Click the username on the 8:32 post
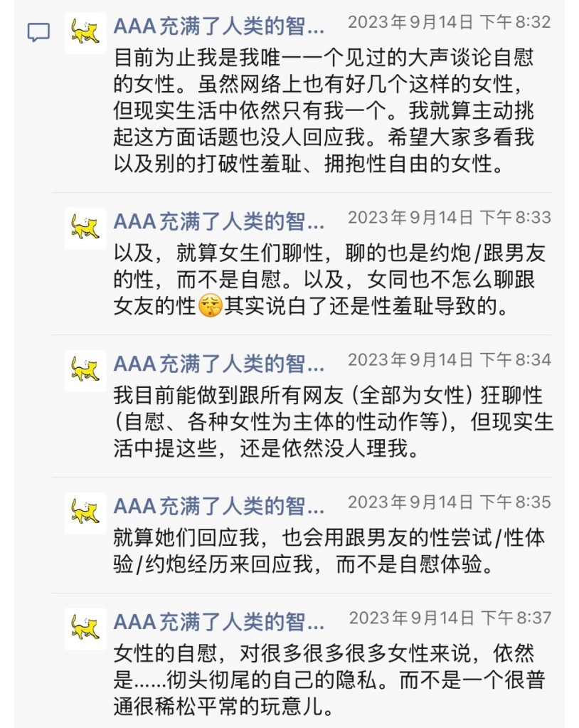Image resolution: width=579 pixels, height=728 pixels. (219, 28)
